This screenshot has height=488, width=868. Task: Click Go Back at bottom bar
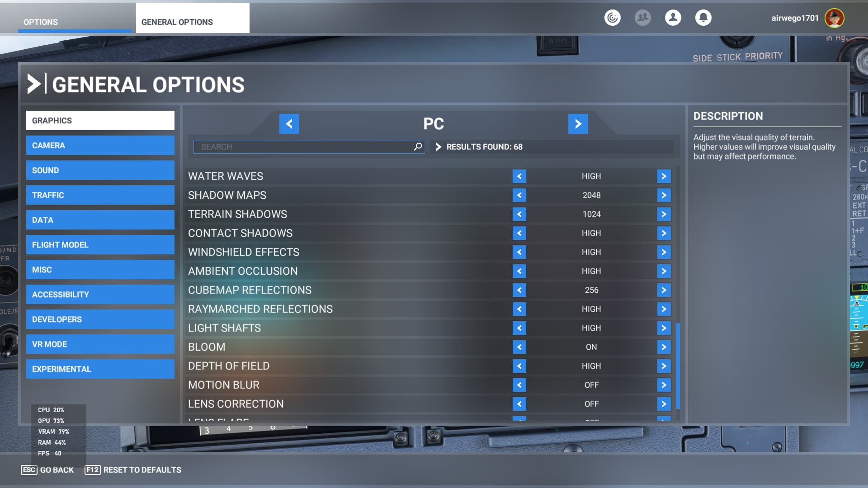click(47, 470)
